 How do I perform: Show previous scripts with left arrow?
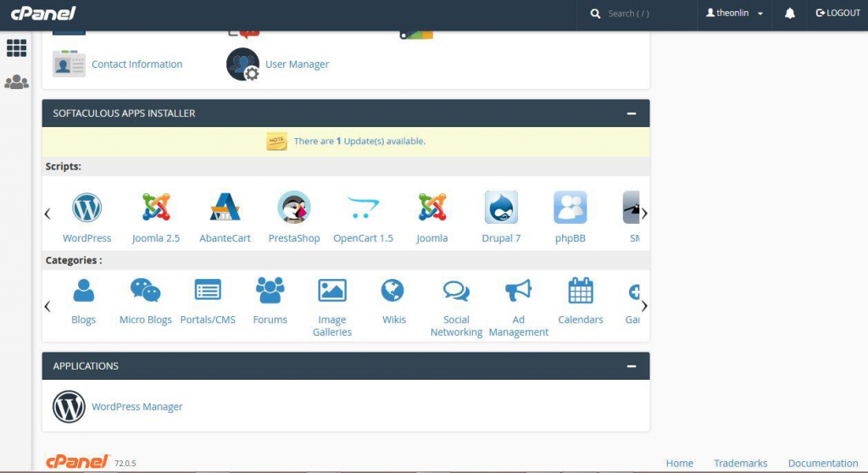tap(47, 214)
